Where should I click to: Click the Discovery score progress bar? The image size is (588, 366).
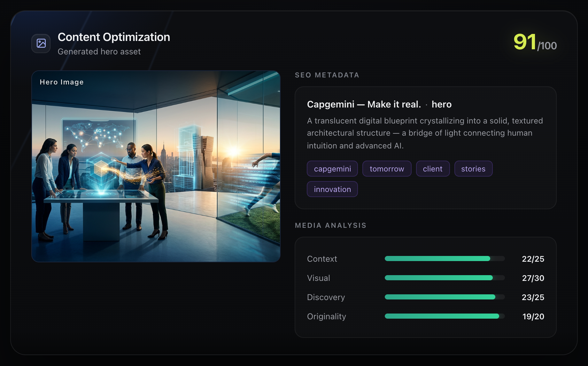[x=445, y=297]
